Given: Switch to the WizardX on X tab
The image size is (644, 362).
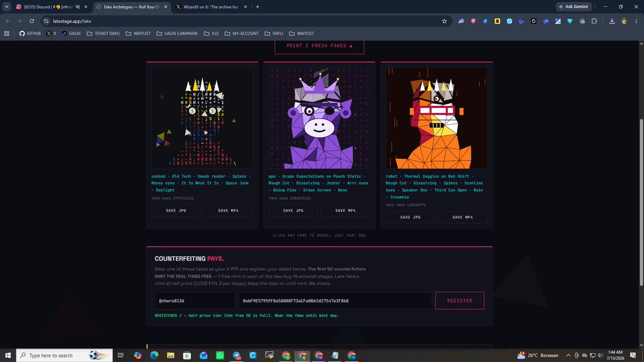Looking at the screenshot, I should (x=210, y=6).
